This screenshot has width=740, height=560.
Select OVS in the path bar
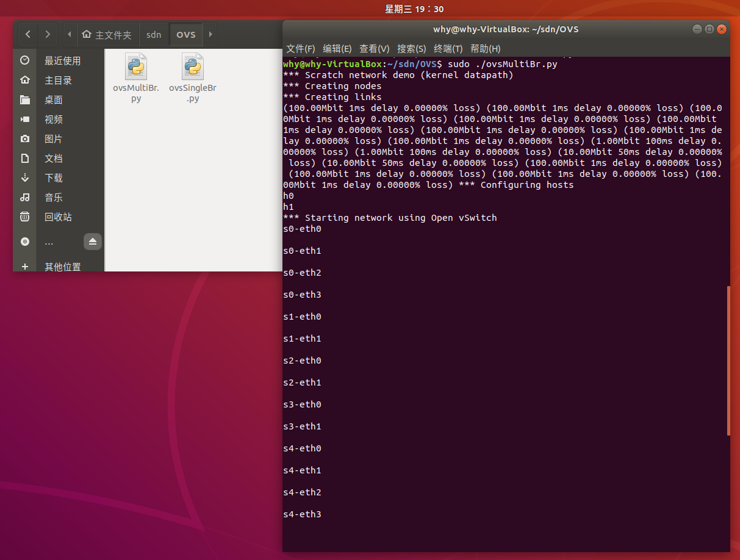(186, 35)
